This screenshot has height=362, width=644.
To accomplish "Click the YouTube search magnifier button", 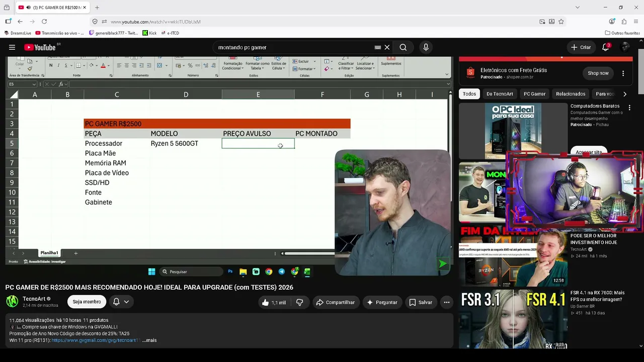I will pos(403,47).
